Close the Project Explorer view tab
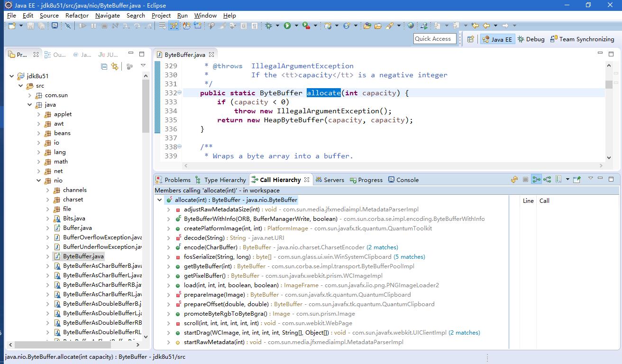The height and width of the screenshot is (364, 622). tap(36, 55)
